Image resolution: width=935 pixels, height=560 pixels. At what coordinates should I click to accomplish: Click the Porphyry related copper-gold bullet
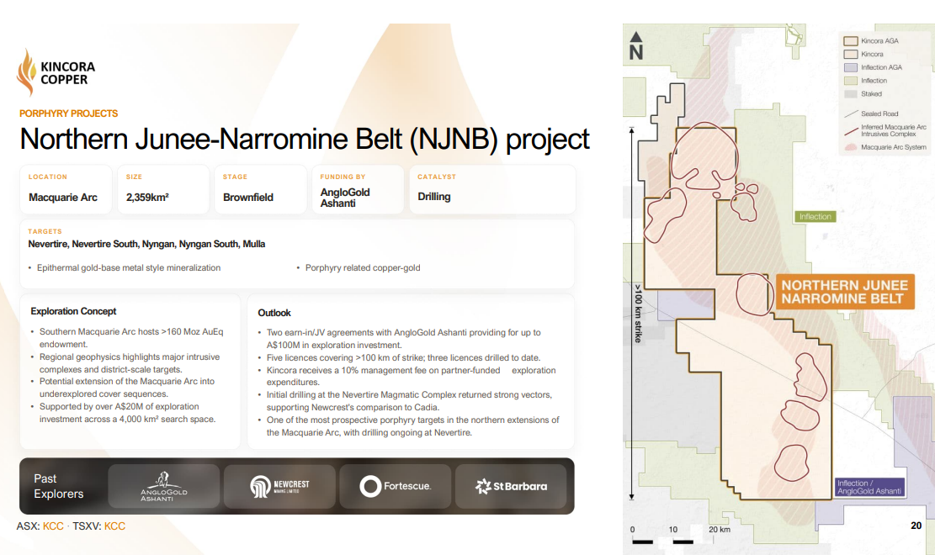[363, 268]
